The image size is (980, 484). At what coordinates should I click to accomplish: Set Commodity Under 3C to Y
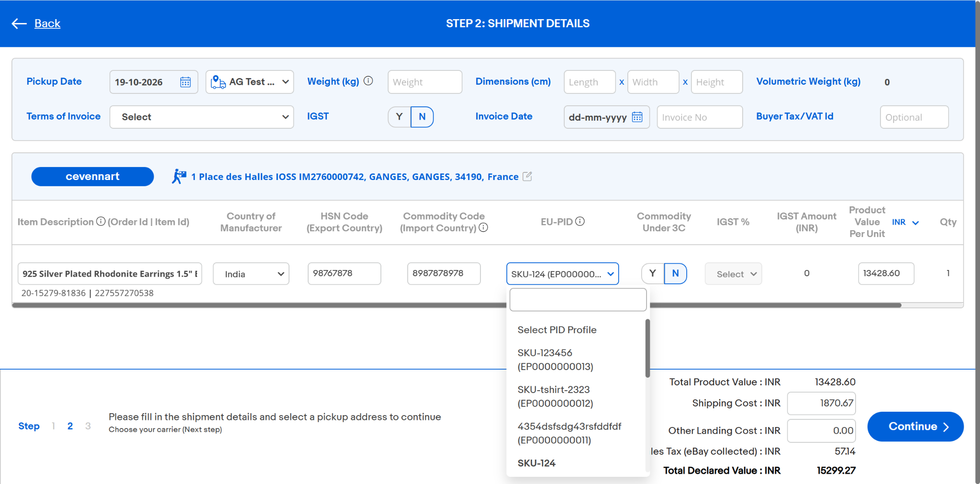(653, 273)
